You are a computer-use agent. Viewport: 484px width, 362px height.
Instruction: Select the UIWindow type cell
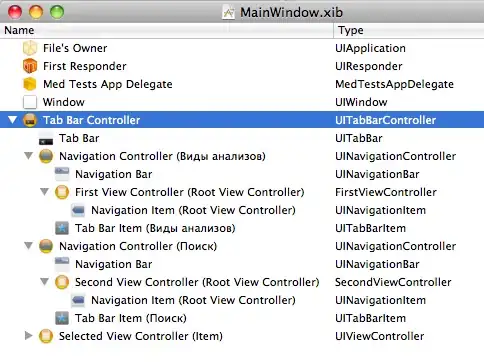click(361, 102)
